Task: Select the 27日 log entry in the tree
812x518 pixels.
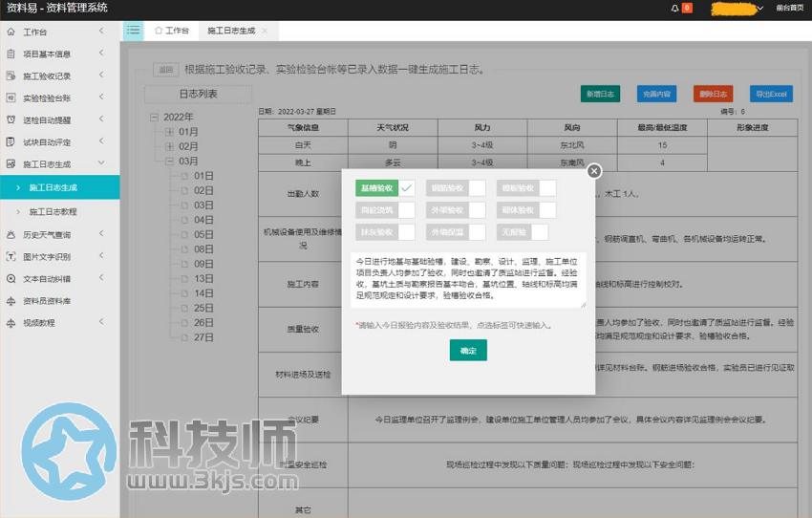Action: pos(203,337)
